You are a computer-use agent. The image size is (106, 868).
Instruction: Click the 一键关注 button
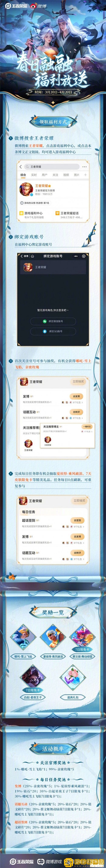[x=86, y=427]
